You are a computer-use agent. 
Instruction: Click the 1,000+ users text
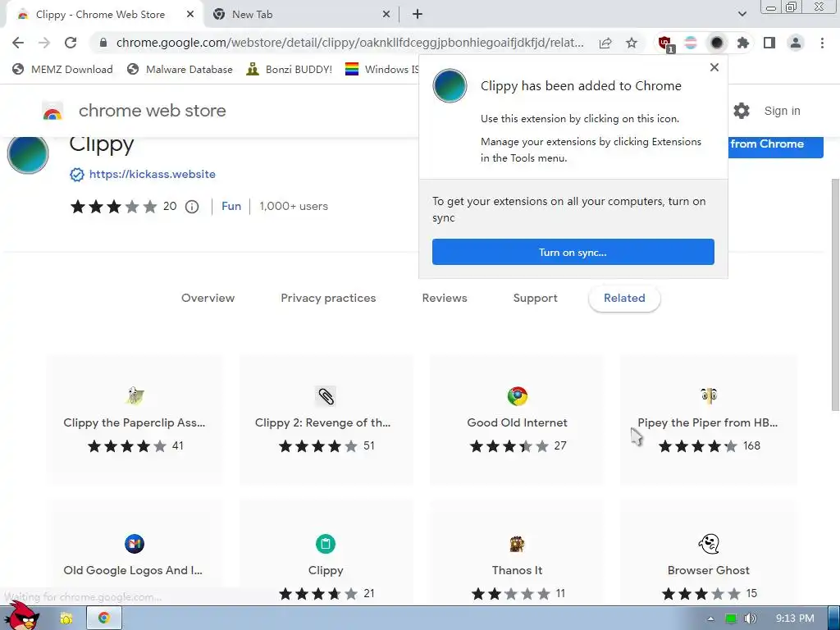(294, 206)
